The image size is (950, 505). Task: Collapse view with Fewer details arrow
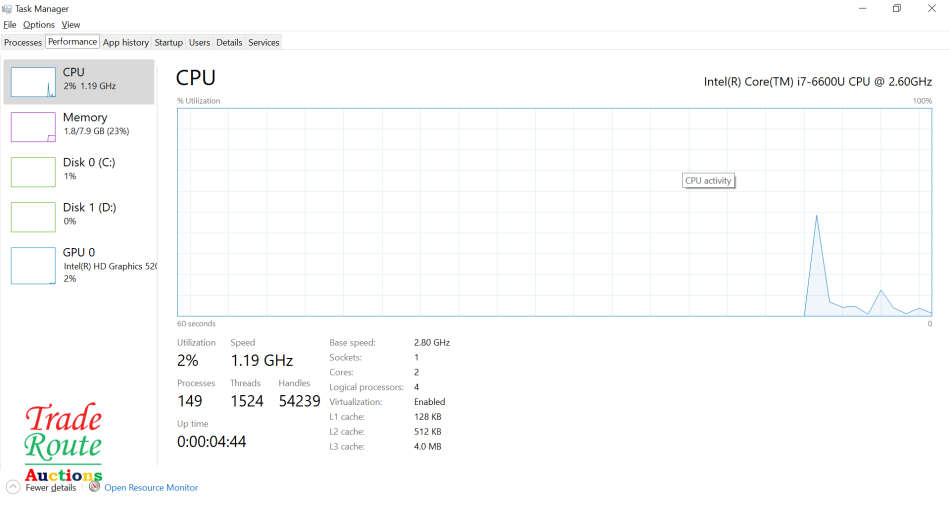click(x=12, y=487)
